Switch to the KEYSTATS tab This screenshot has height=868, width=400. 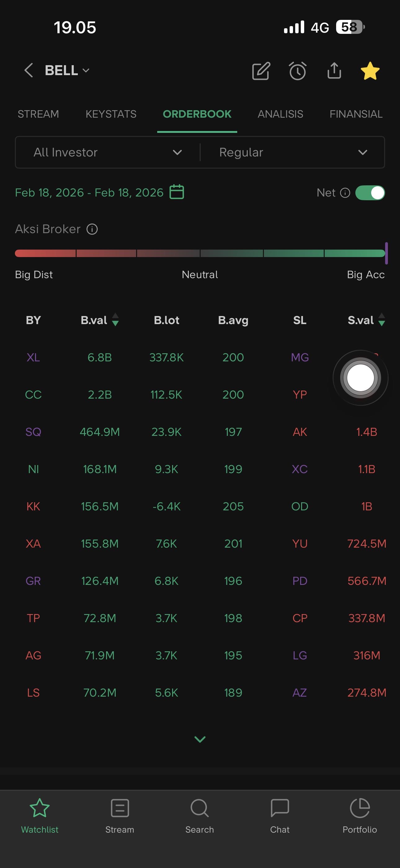point(111,114)
